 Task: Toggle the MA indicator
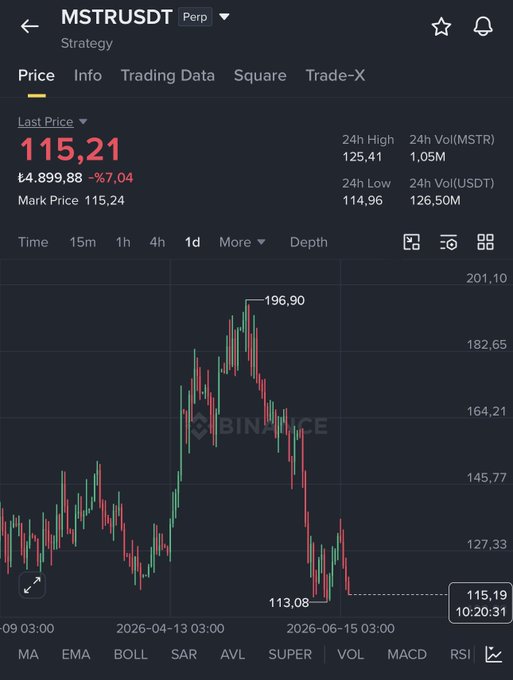click(28, 654)
